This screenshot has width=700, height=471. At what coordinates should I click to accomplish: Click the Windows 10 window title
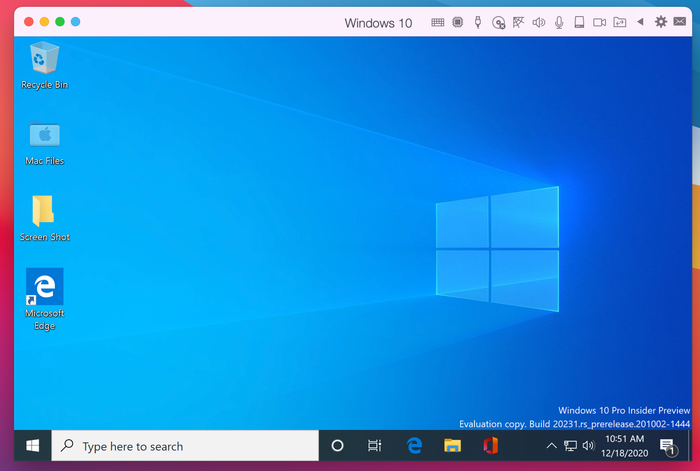click(378, 23)
